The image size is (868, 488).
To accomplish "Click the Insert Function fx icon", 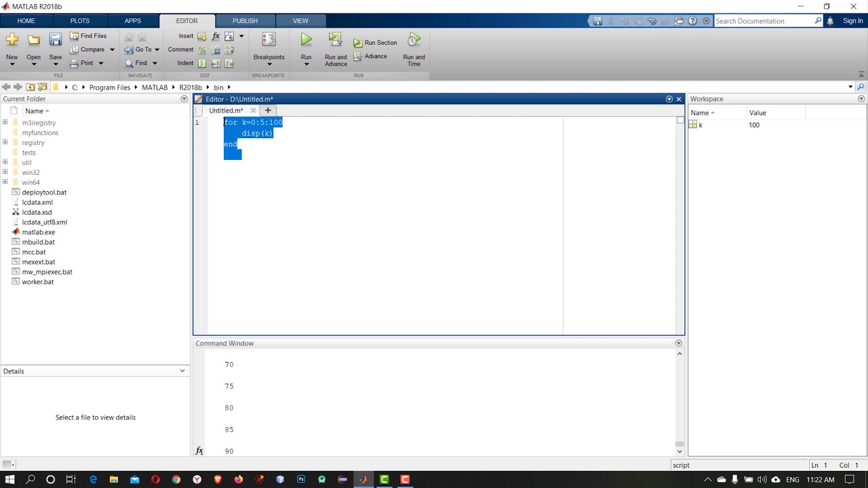I will [x=216, y=36].
